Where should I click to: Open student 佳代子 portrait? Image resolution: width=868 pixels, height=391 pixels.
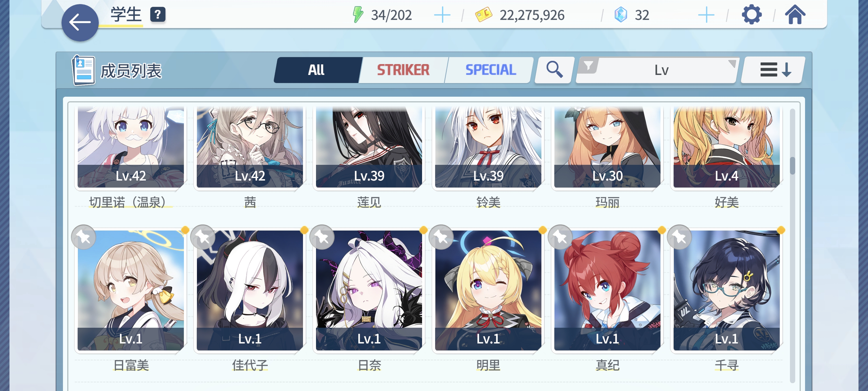click(250, 290)
